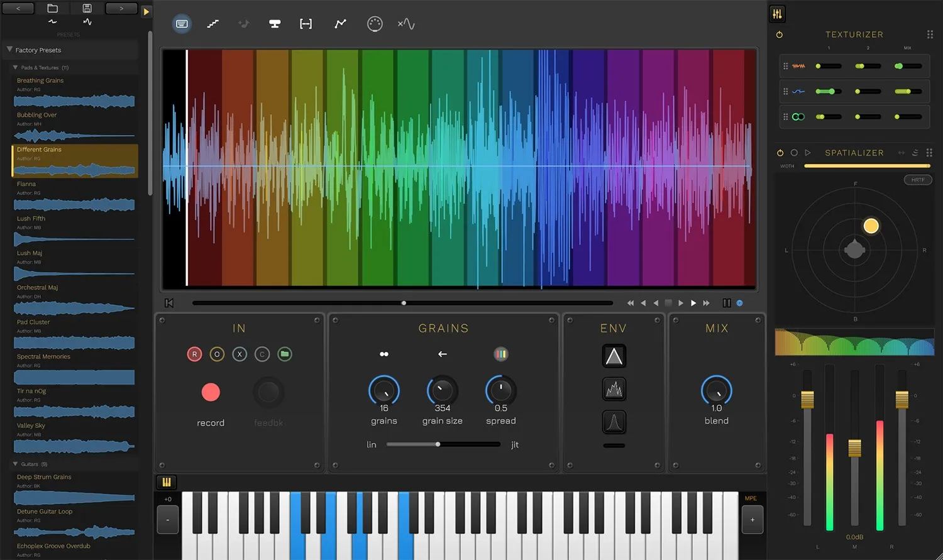Collapse the Guitars category
Screen dimensions: 943x560
(x=15, y=464)
